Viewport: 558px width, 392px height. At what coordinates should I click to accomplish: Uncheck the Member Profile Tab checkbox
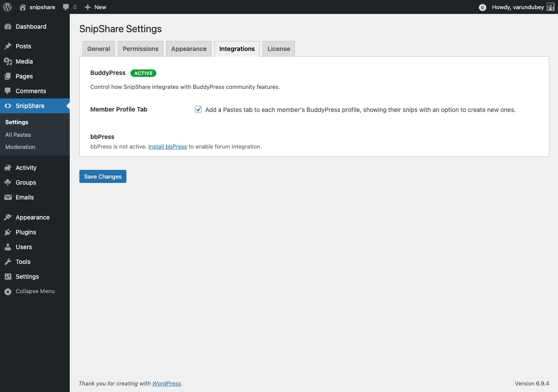click(x=198, y=109)
